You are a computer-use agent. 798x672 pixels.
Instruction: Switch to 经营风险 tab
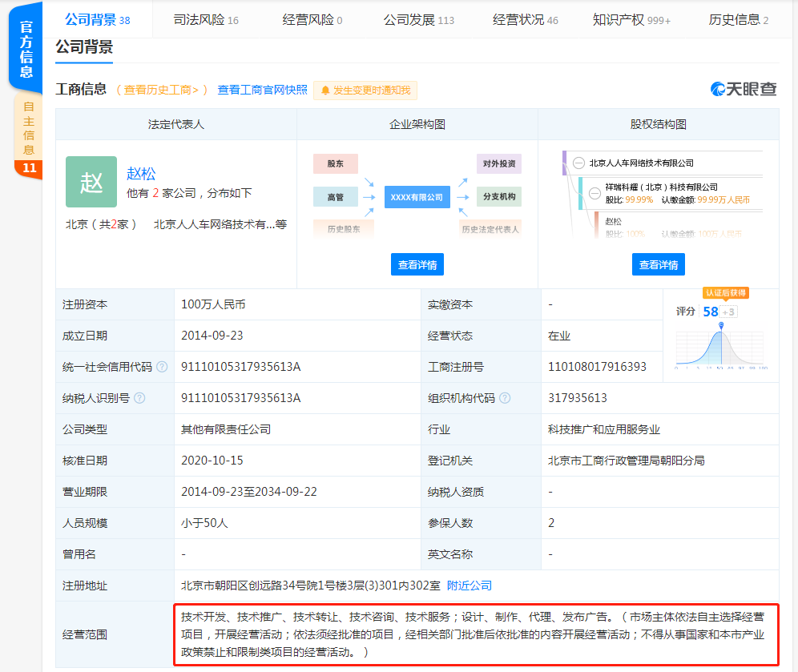point(312,20)
